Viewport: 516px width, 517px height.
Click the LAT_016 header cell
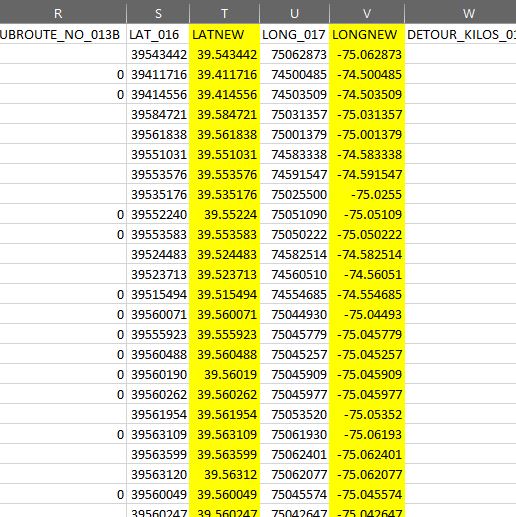(x=158, y=34)
